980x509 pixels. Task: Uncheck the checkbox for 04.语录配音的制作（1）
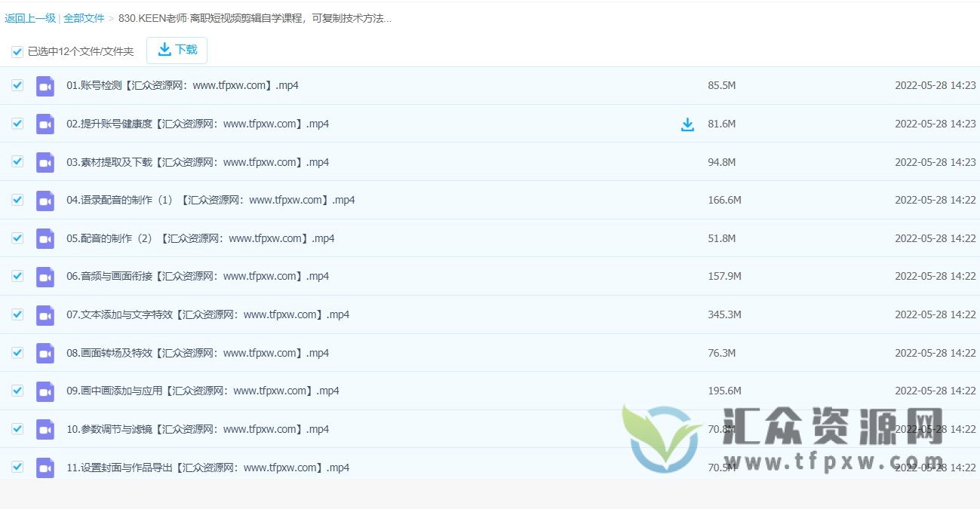[x=17, y=199]
